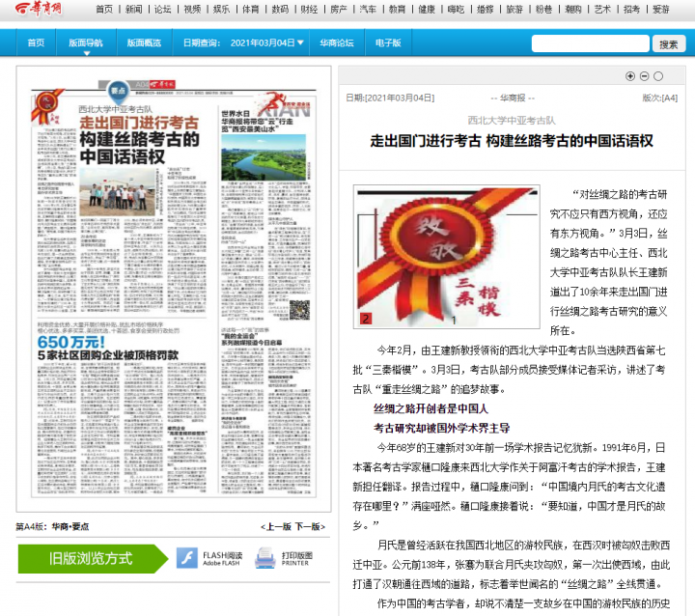Screen dimensions: 695x616
Task: Open the Adobe FLASH reading icon
Action: pyautogui.click(x=186, y=559)
